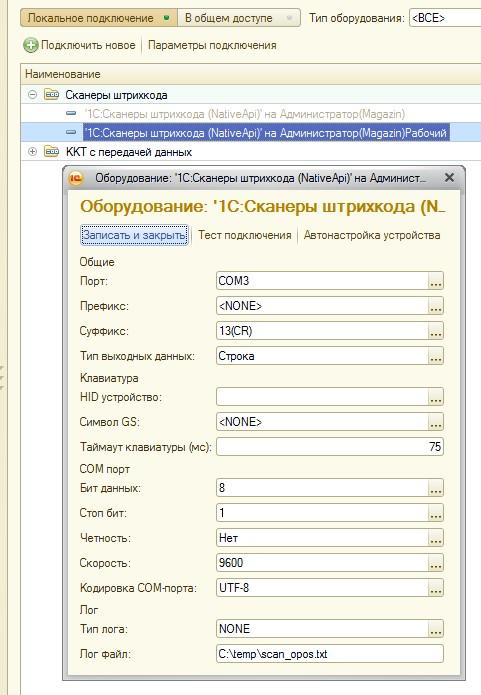Viewport: 481px width, 695px height.
Task: Click the Лог файл path input
Action: point(330,654)
